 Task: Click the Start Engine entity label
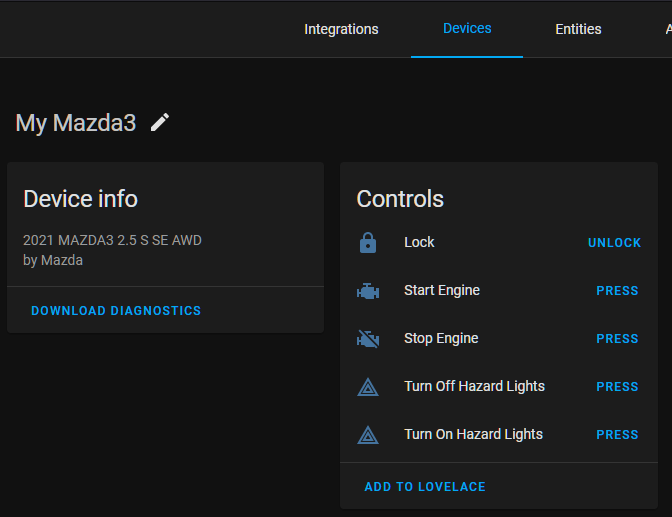[442, 290]
